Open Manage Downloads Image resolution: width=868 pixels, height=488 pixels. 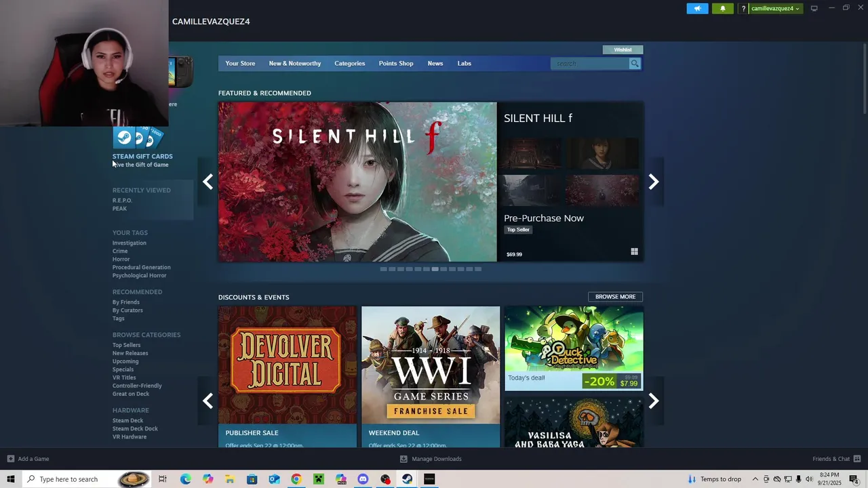coord(431,459)
